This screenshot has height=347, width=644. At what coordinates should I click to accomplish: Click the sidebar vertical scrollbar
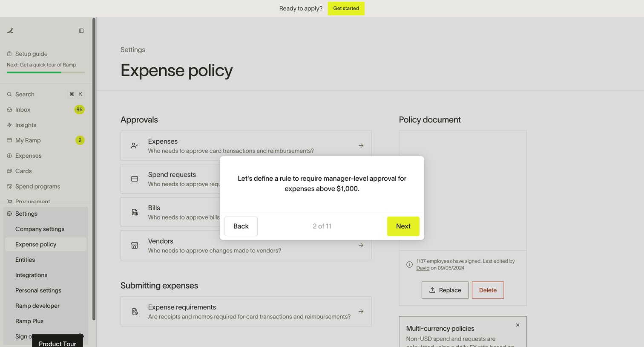[94, 169]
